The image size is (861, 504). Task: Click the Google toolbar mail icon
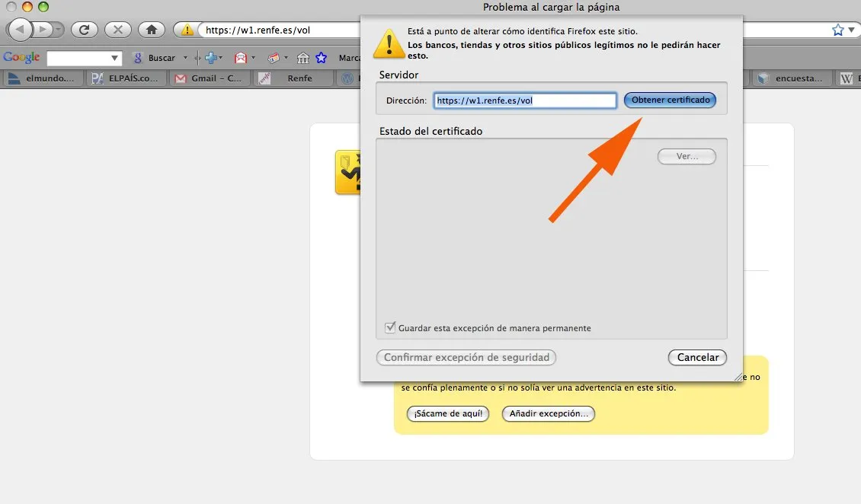click(241, 58)
